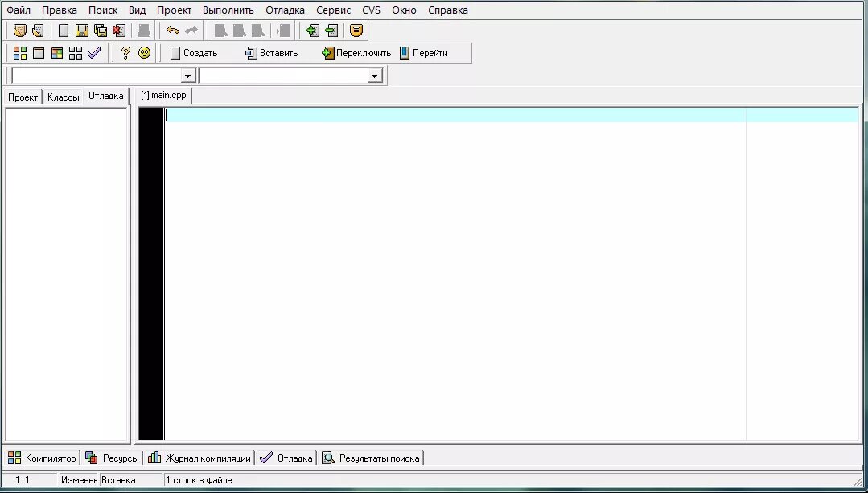Click the grayed-out Redo arrow
This screenshot has height=493, width=868.
191,31
